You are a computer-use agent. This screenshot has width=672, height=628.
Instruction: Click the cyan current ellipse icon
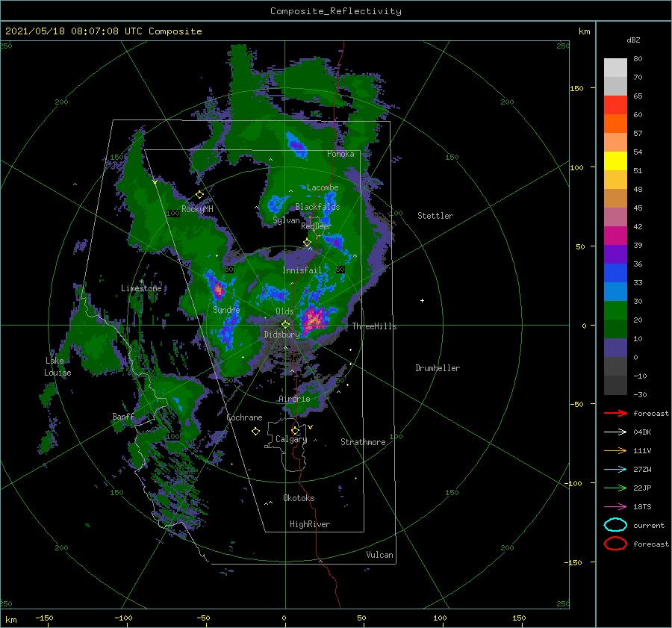pos(615,525)
